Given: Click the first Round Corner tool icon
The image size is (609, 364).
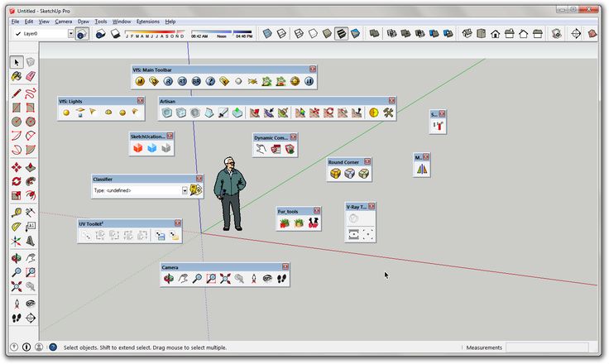Looking at the screenshot, I should click(x=336, y=174).
